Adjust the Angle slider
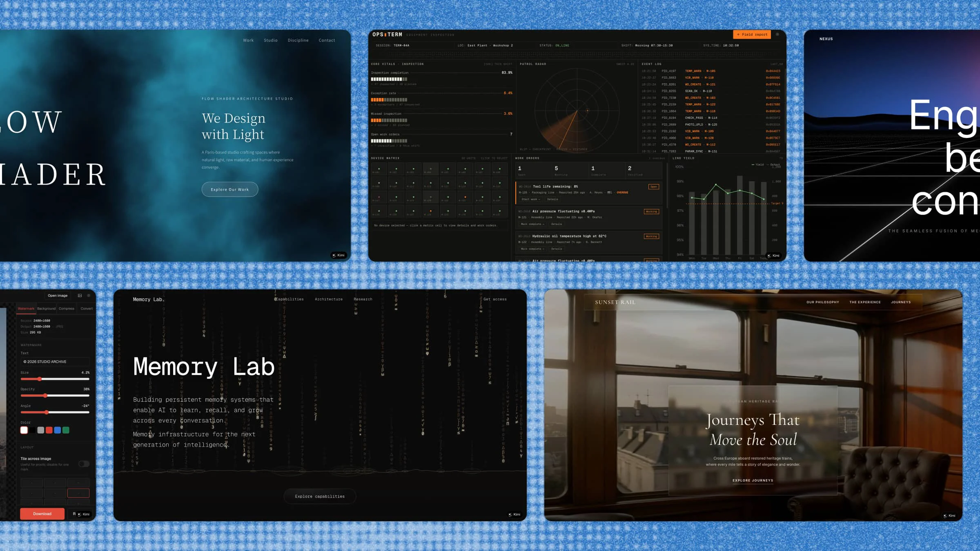Viewport: 980px width, 551px height. 55,412
